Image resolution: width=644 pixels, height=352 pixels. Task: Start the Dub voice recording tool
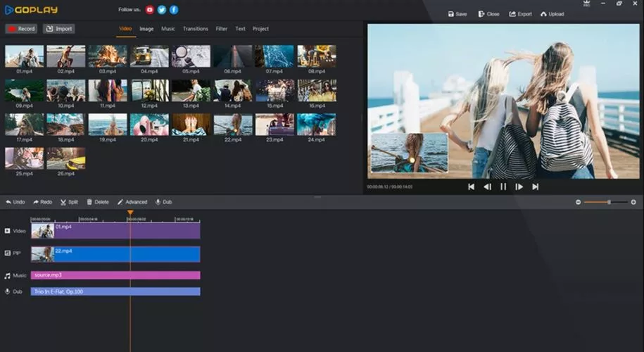pyautogui.click(x=163, y=202)
